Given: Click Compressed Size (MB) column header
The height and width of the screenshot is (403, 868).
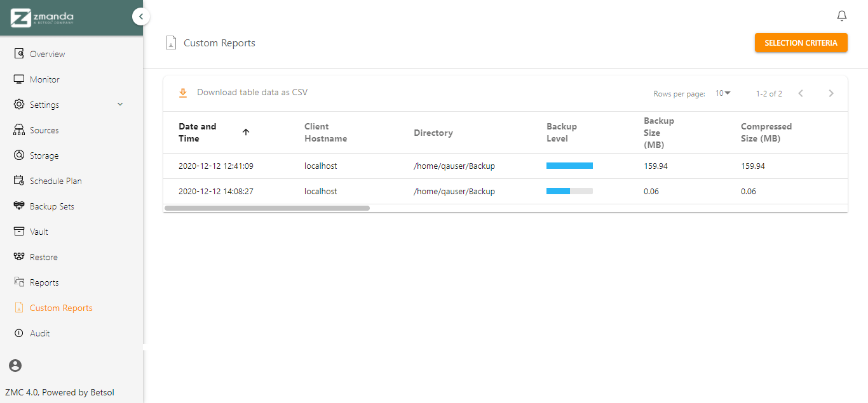Looking at the screenshot, I should (766, 132).
